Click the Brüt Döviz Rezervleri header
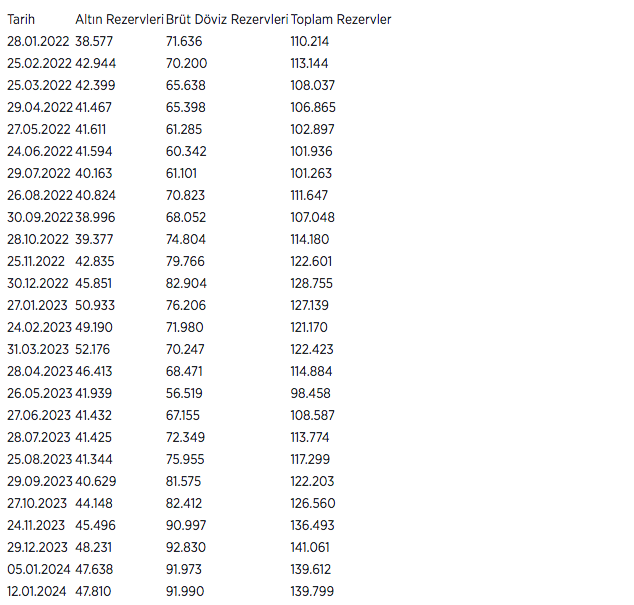Screen dimensions: 634x605 (227, 19)
